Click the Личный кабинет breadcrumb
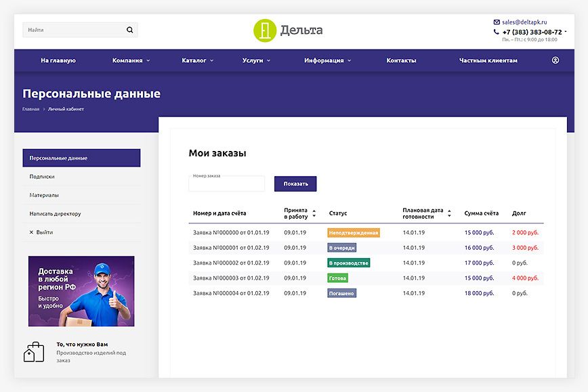588x392 pixels. click(x=66, y=109)
